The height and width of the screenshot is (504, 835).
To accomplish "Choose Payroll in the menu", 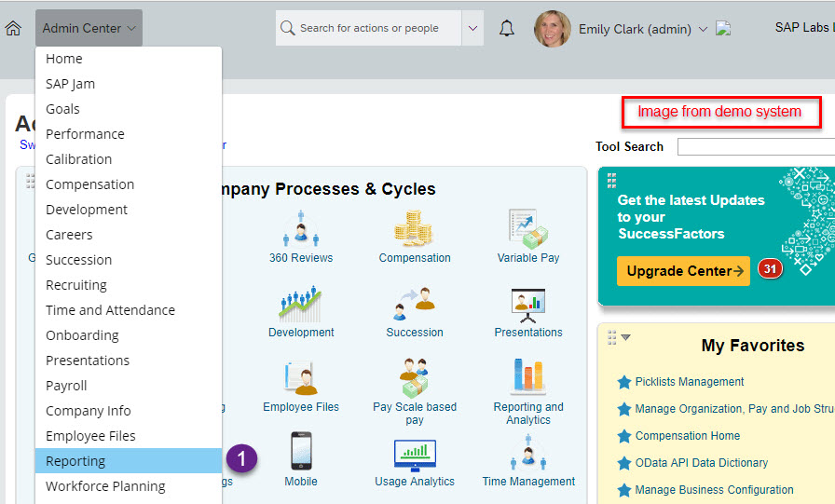I will point(129,386).
